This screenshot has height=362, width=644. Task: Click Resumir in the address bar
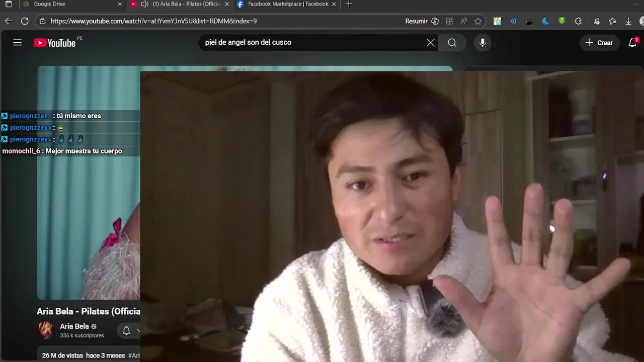point(422,21)
